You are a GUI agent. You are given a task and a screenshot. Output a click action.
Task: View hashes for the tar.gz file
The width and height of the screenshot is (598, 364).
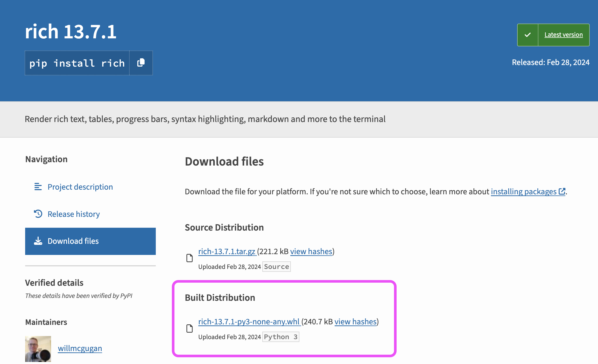tap(311, 251)
